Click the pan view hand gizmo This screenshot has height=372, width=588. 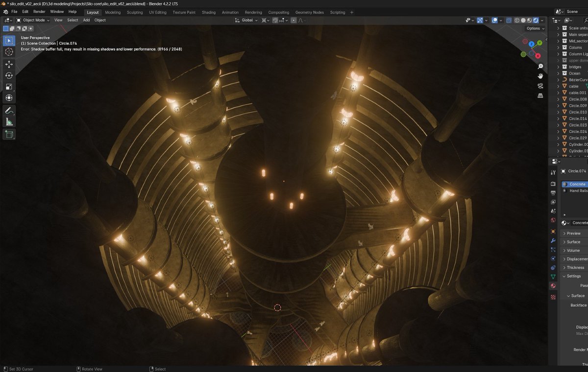click(540, 76)
